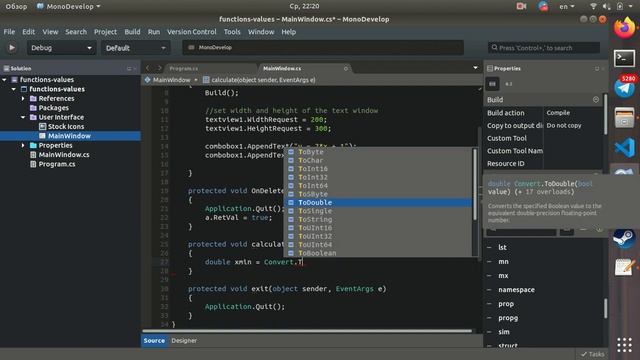Open the Edit menu
This screenshot has width=640, height=360.
coord(28,32)
